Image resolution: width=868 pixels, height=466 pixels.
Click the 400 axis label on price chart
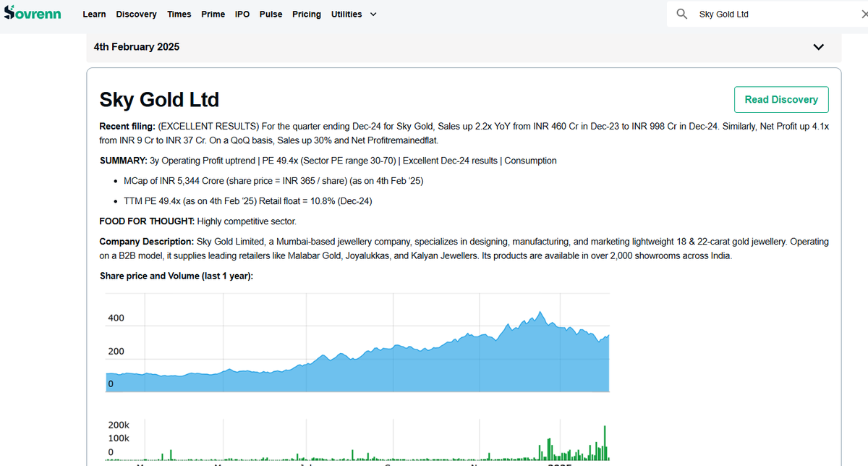tap(116, 318)
